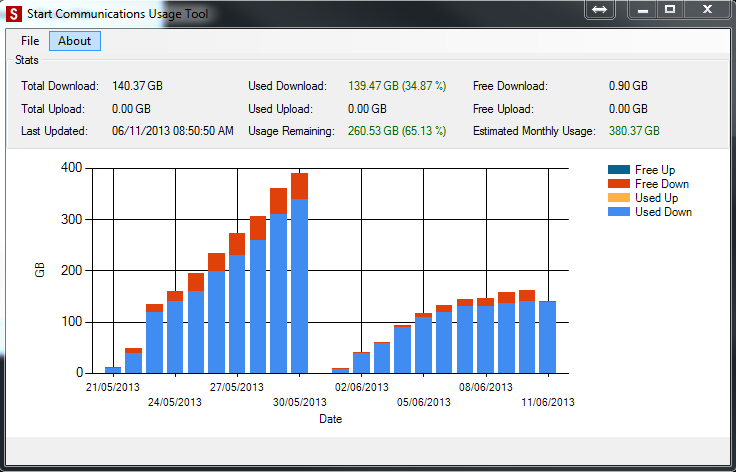Click the Free Down legend text
Screen dimensions: 736x472
click(662, 184)
